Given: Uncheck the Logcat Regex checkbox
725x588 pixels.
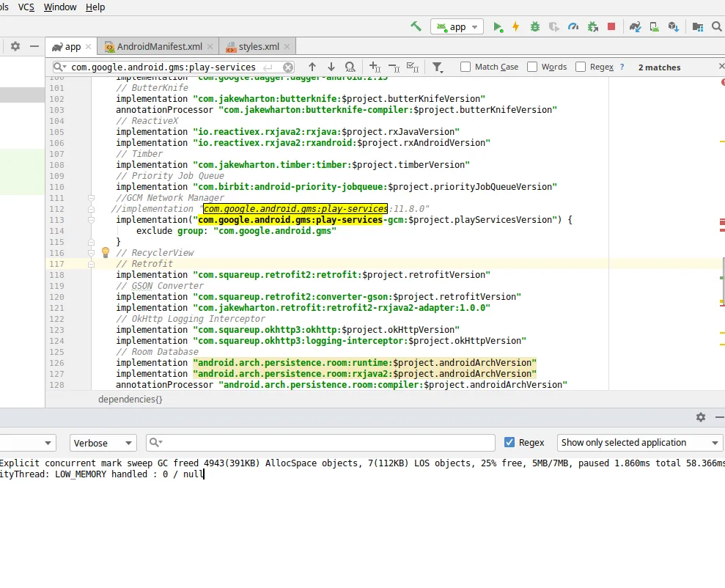Looking at the screenshot, I should click(509, 442).
